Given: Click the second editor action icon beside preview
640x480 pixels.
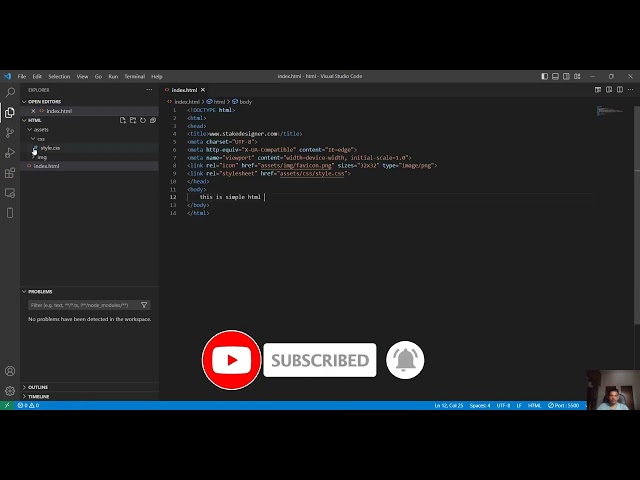Looking at the screenshot, I should tap(609, 90).
